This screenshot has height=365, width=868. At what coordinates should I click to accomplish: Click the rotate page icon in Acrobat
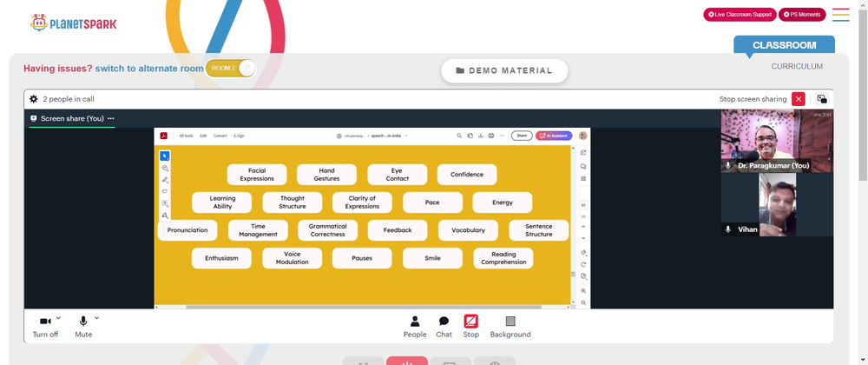tap(583, 265)
